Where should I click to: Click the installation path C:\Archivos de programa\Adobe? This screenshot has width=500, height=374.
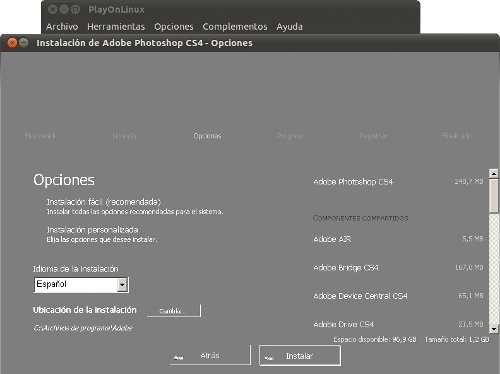tap(83, 328)
